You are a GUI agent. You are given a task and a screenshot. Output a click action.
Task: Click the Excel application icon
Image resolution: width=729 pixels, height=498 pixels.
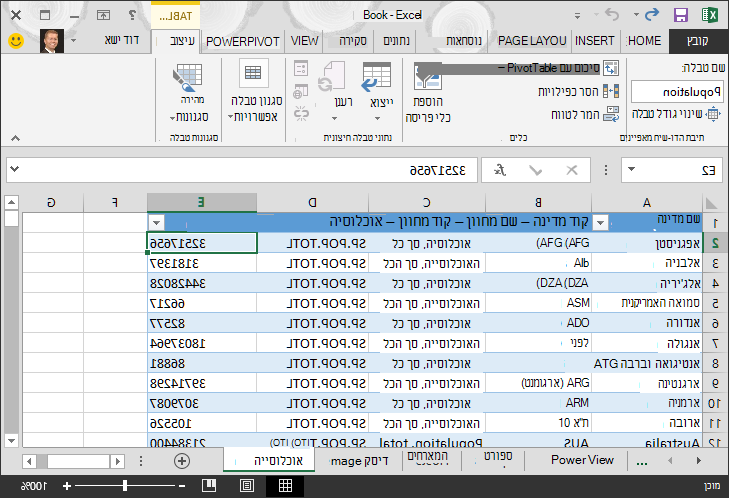point(710,15)
